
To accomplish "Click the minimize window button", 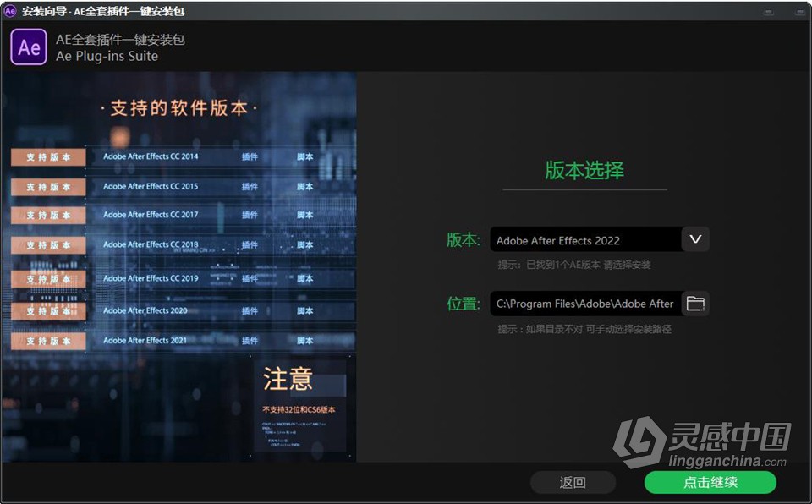I will pos(769,11).
